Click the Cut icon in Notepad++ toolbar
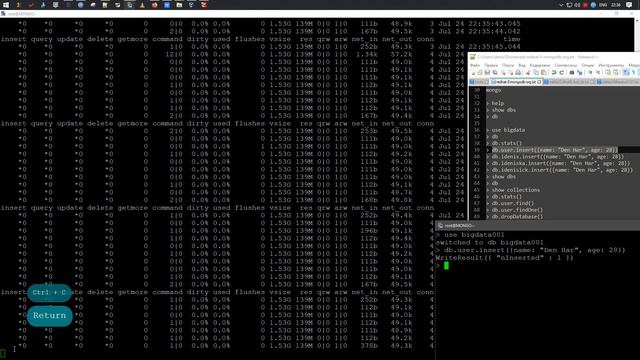Screen dimensions: 640x360 tap(528, 73)
